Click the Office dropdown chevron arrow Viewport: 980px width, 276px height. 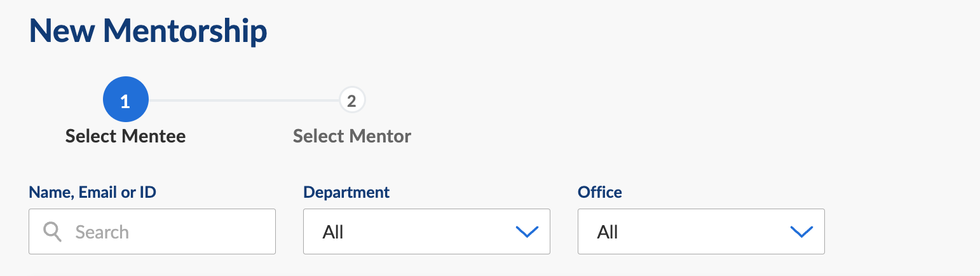click(801, 232)
